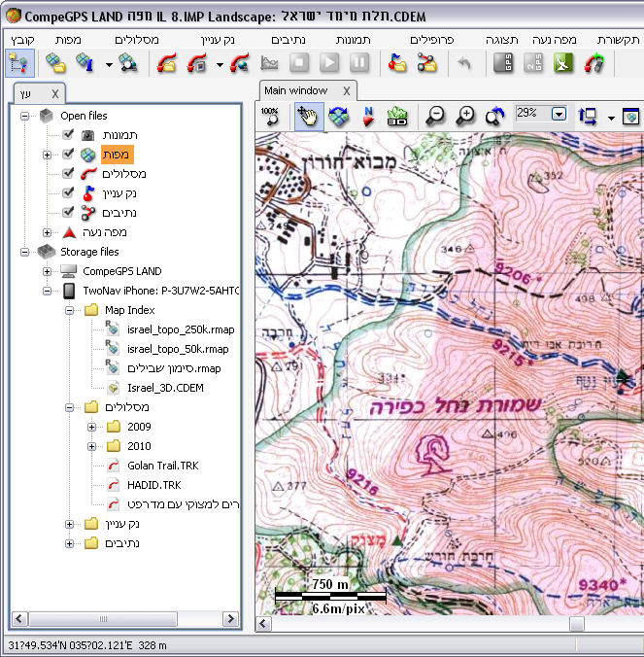Select the Main window tab
The image size is (644, 657).
coord(295,90)
